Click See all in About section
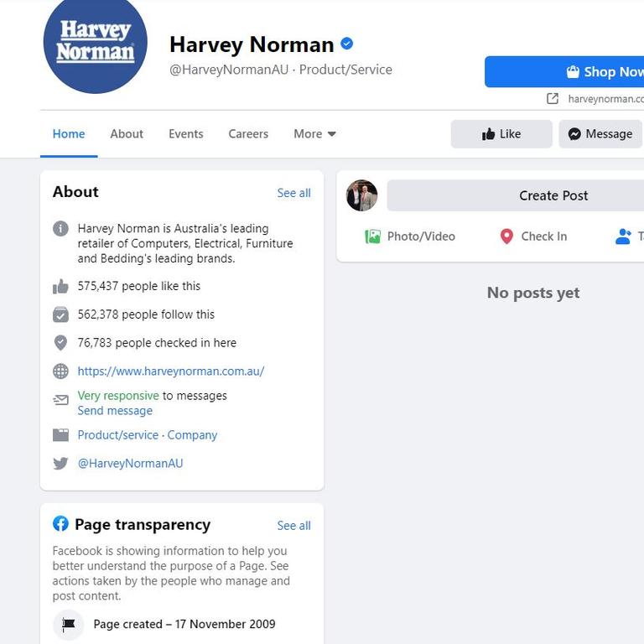 pyautogui.click(x=293, y=193)
